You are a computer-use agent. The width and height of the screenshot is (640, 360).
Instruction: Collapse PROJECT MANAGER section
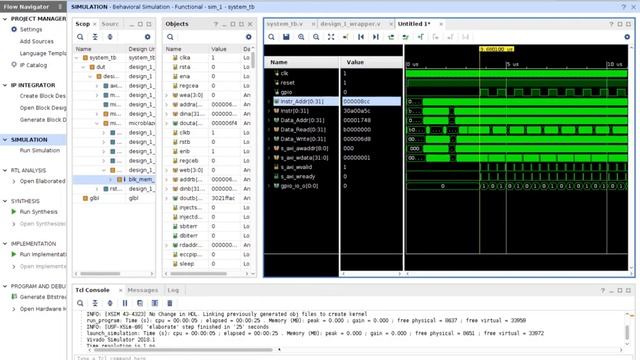tap(5, 19)
